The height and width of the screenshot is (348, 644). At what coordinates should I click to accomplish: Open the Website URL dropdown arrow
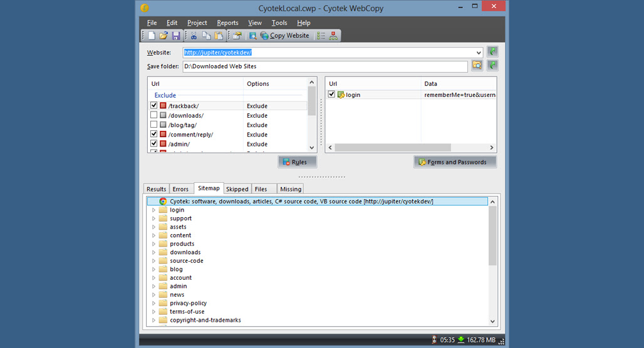point(479,53)
